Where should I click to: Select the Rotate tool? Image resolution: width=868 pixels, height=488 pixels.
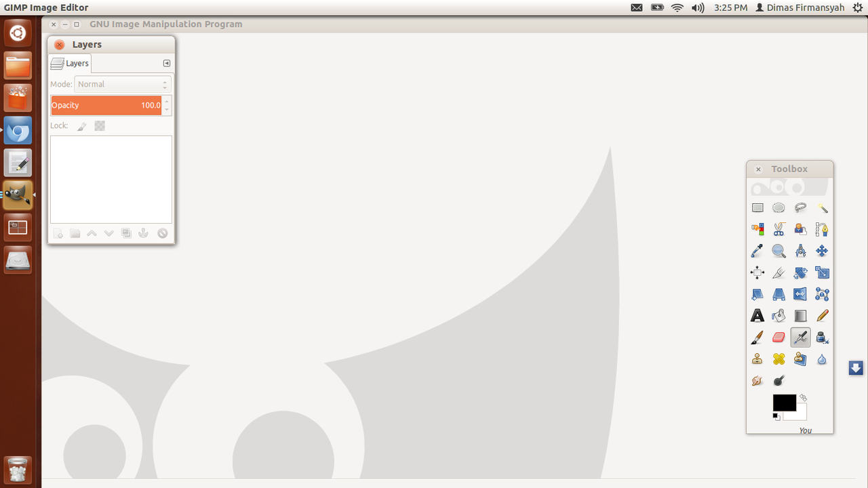pyautogui.click(x=801, y=273)
